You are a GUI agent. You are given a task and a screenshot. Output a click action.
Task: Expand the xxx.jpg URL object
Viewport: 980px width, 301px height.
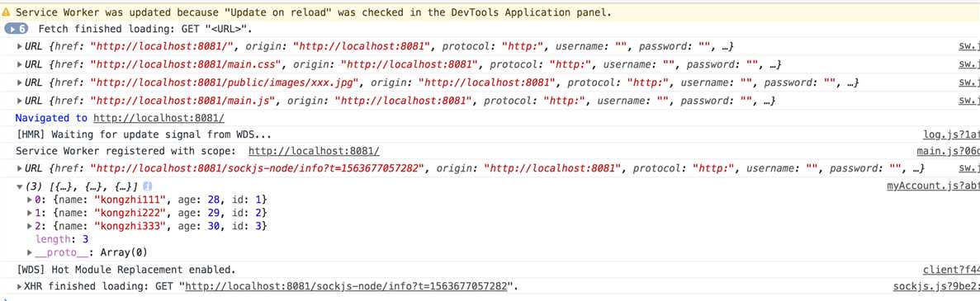pos(20,82)
